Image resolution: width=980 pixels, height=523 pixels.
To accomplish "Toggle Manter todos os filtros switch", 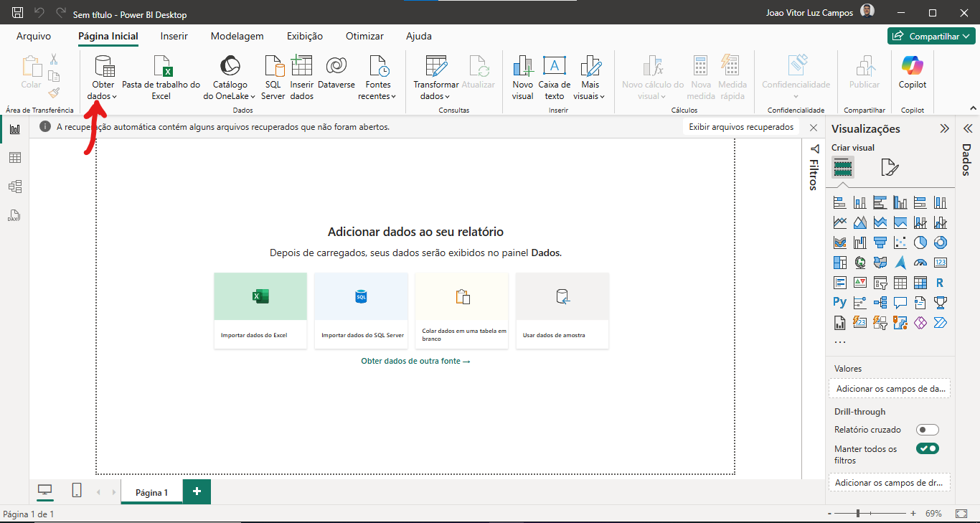I will (x=928, y=449).
